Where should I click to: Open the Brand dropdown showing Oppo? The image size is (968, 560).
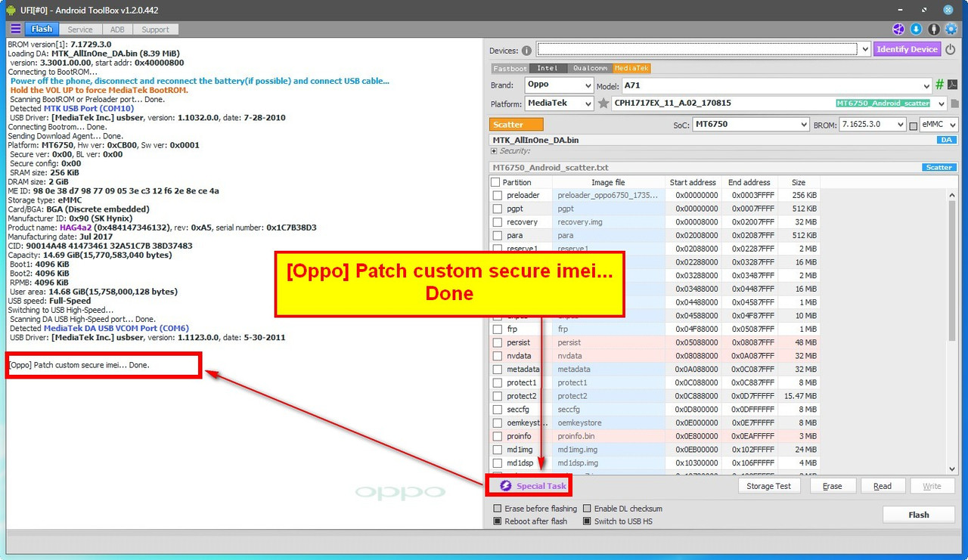tap(559, 85)
